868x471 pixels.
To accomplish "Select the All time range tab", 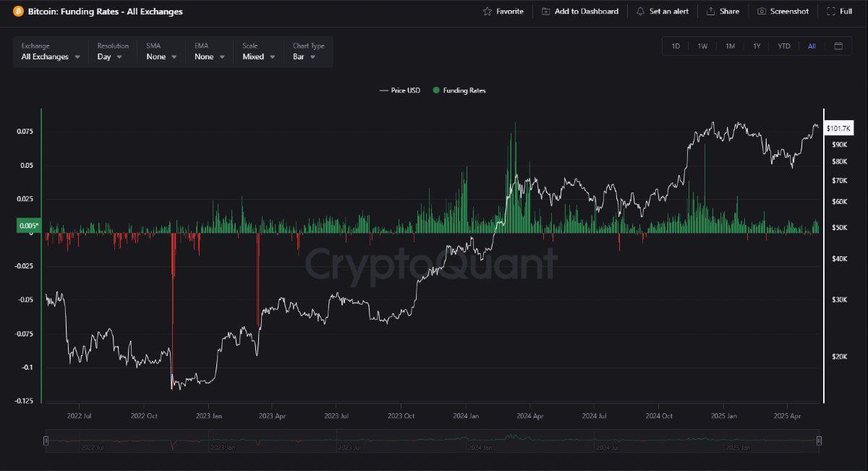I will [812, 46].
